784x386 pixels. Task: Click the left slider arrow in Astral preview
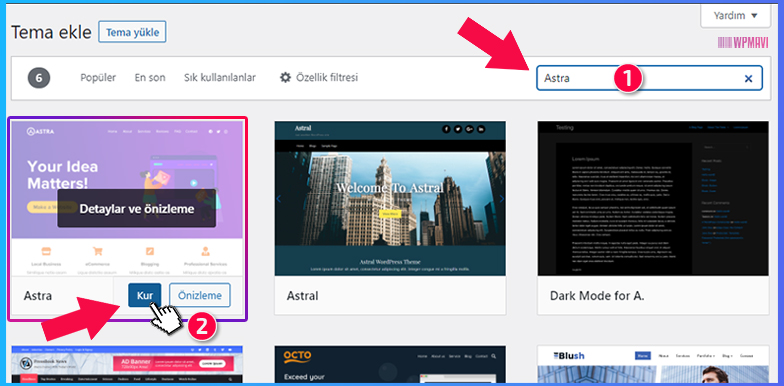pyautogui.click(x=278, y=199)
